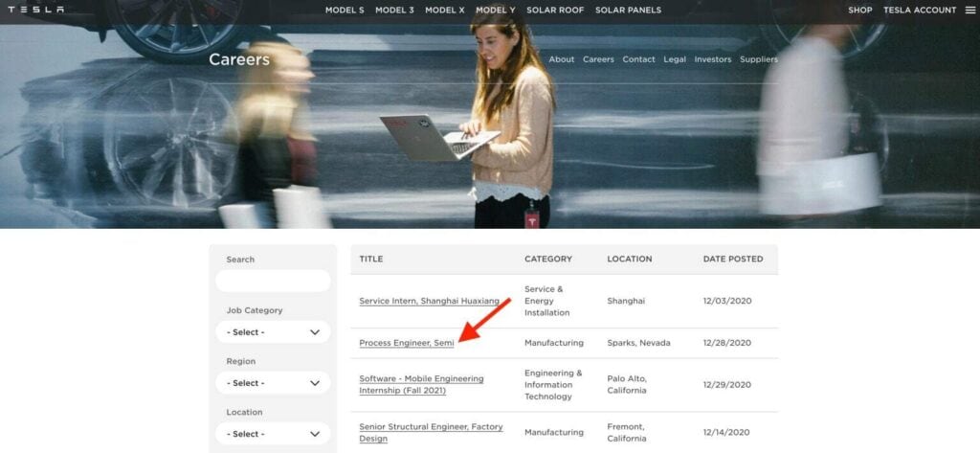This screenshot has height=453, width=980.
Task: Open Tesla Account
Action: (x=920, y=10)
